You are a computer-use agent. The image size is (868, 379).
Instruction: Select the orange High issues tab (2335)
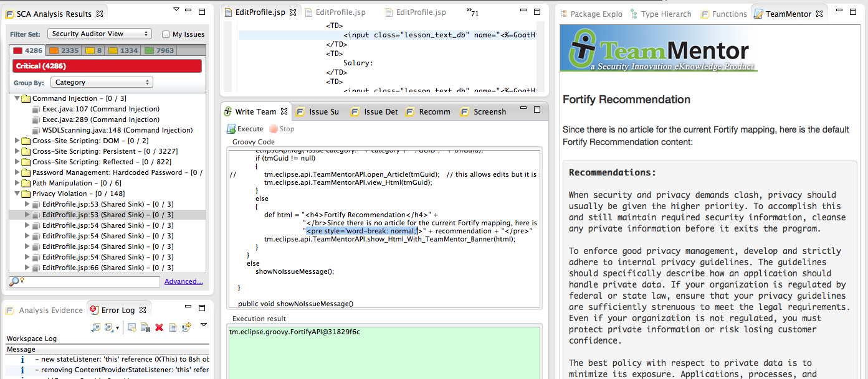tap(64, 51)
